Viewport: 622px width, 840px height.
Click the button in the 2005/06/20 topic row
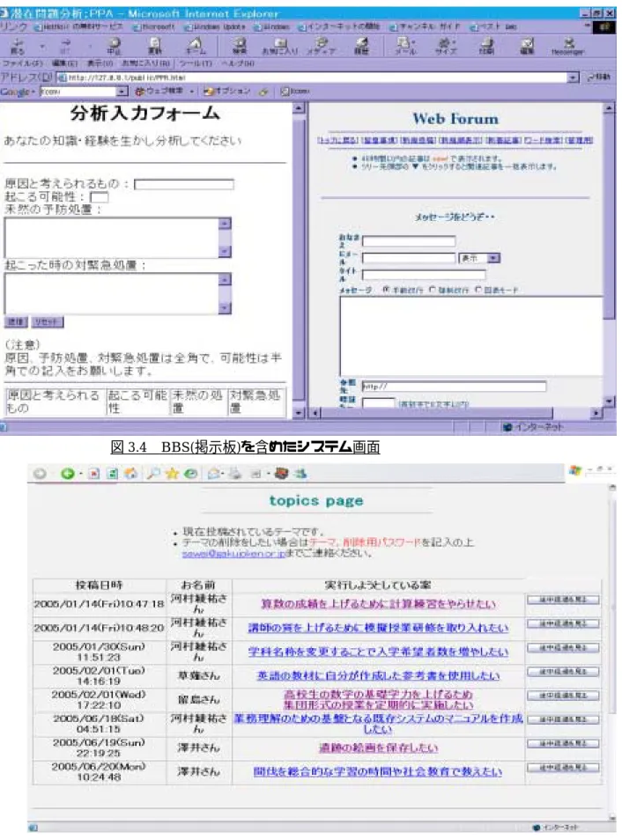(562, 768)
